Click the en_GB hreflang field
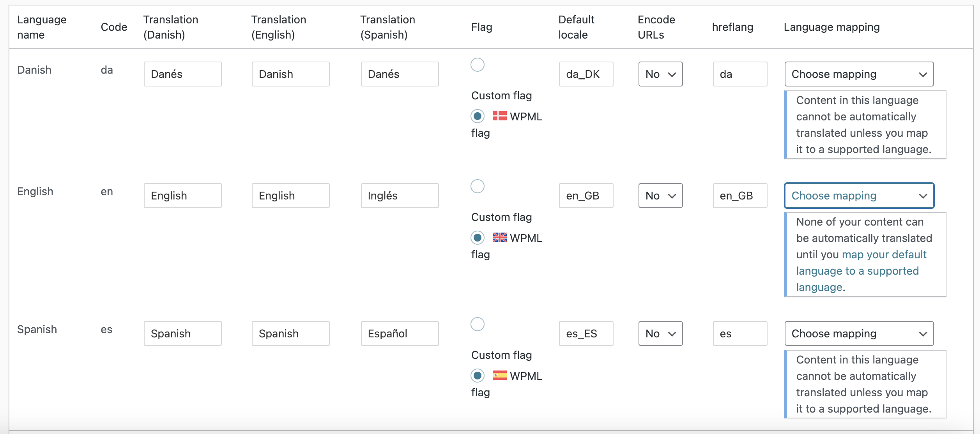980x434 pixels. pos(740,196)
